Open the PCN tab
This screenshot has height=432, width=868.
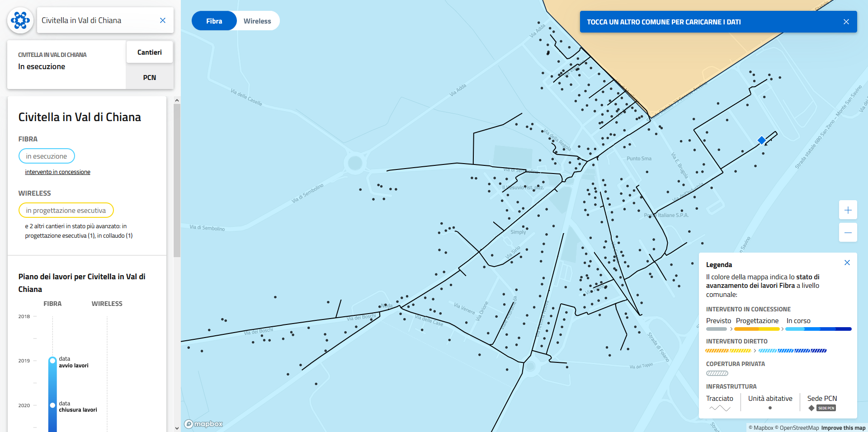click(x=150, y=78)
